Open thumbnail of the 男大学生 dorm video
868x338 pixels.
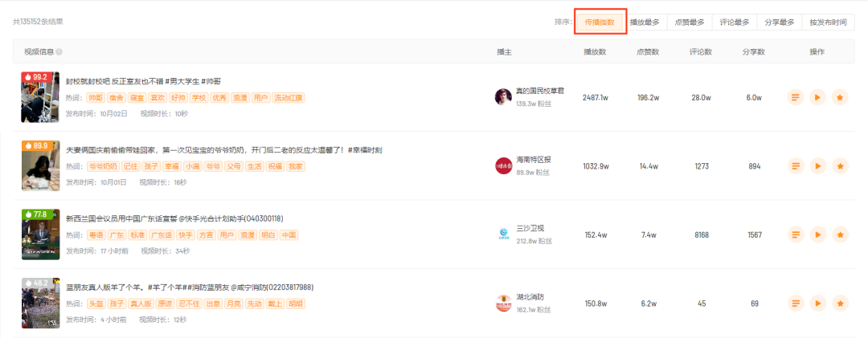(40, 97)
